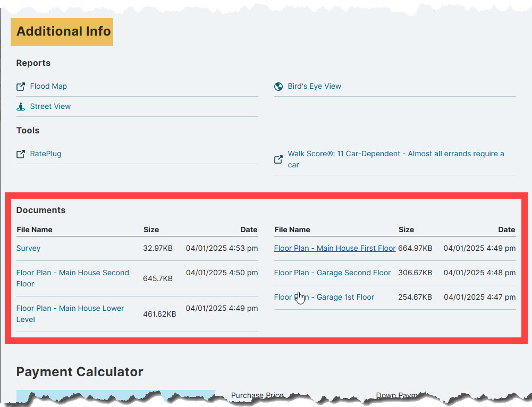This screenshot has width=532, height=407.
Task: Click the Walk Score external link icon
Action: click(278, 159)
